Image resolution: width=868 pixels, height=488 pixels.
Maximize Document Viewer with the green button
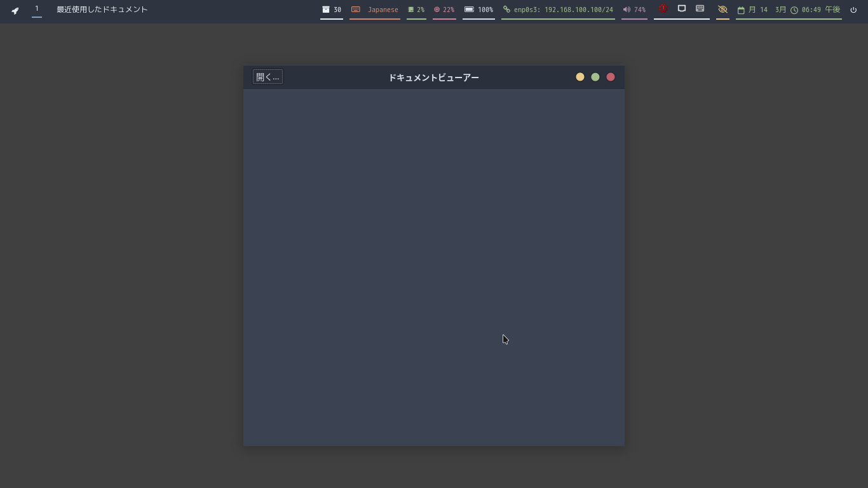[x=595, y=77]
